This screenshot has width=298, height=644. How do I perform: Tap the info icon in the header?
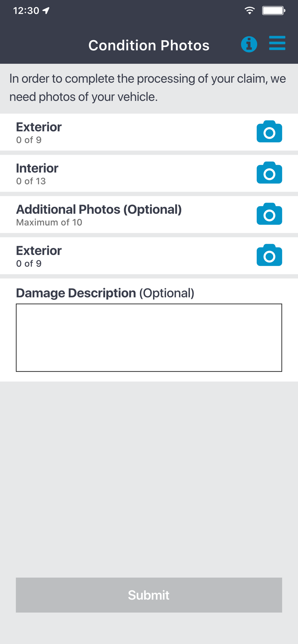pos(249,44)
